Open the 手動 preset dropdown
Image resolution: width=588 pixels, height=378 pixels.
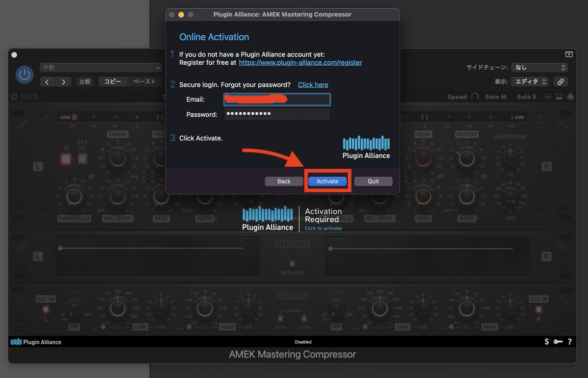click(101, 68)
